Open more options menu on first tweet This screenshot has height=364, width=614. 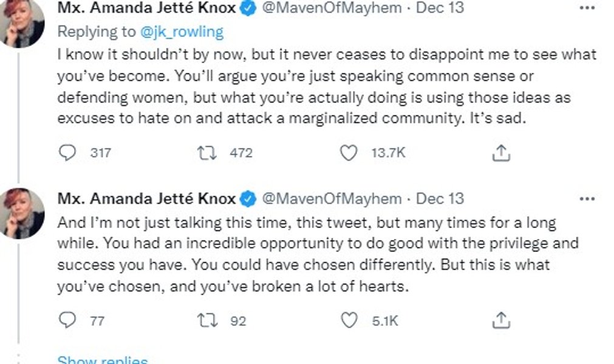[x=587, y=8]
